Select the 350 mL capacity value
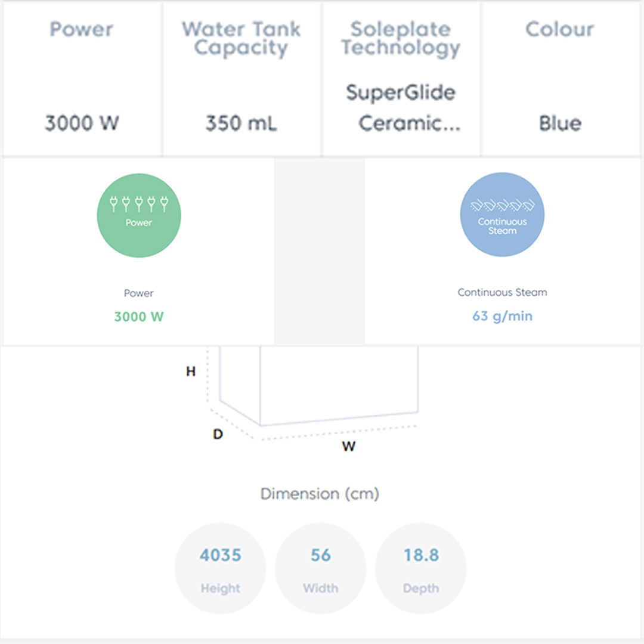The height and width of the screenshot is (644, 644). point(241,123)
